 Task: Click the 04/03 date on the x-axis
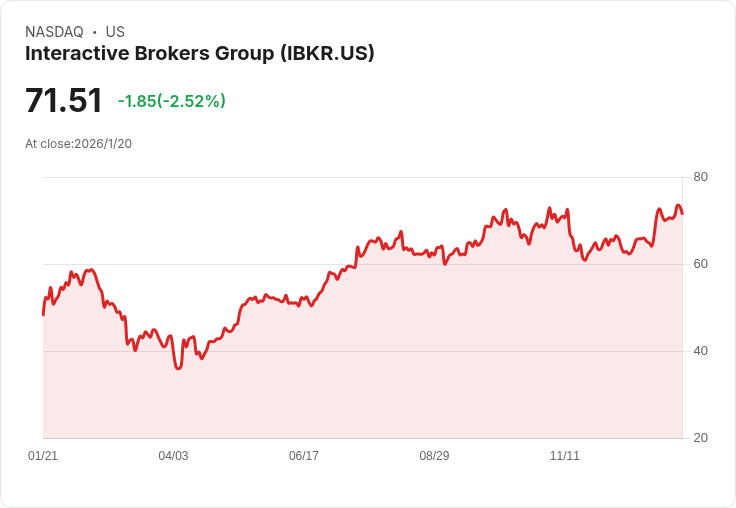[173, 456]
